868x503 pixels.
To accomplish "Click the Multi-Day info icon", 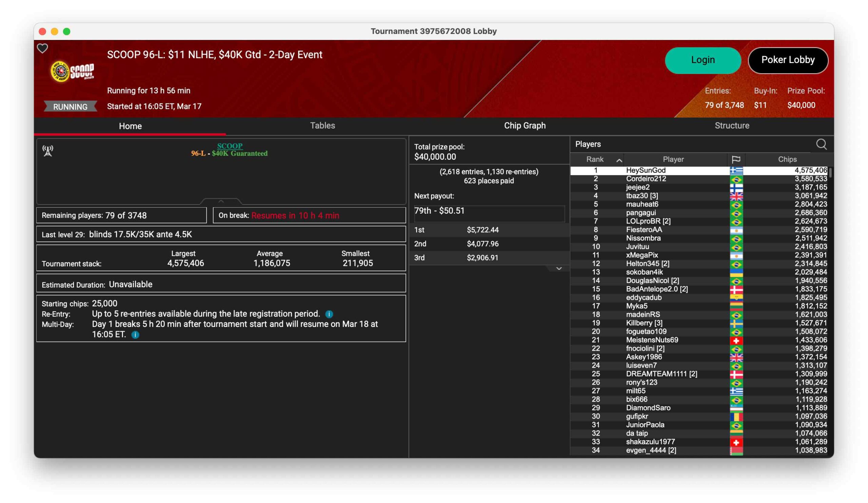I will [135, 334].
